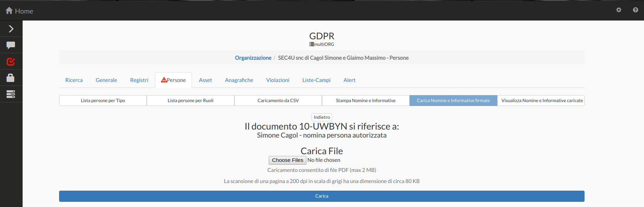
Task: Click 'Simone Cagol - nomina persona autorizzata' text
Action: (x=322, y=135)
